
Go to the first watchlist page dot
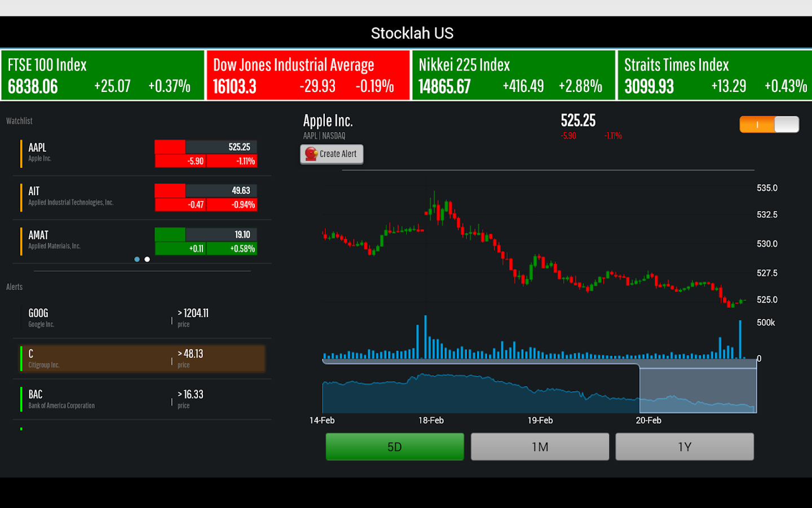pos(137,260)
